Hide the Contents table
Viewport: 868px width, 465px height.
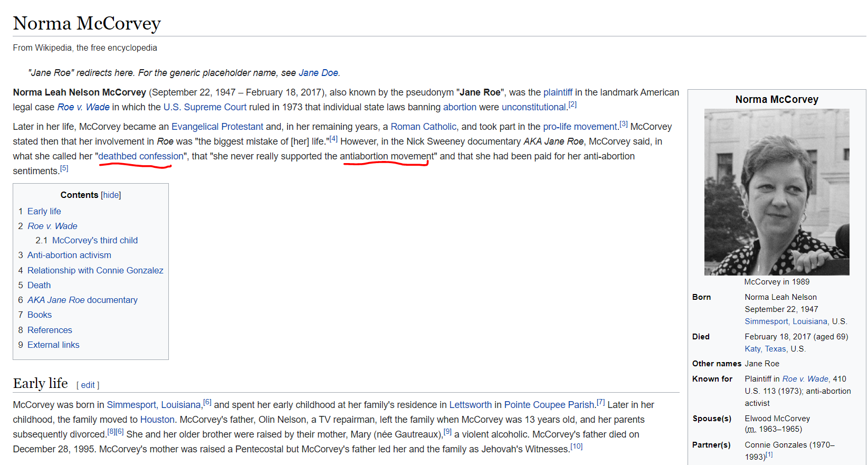click(x=111, y=195)
